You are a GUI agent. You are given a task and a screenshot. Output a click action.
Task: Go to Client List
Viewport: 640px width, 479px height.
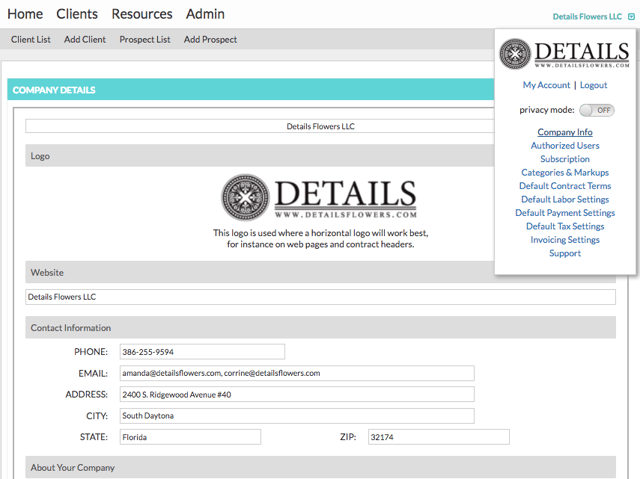point(31,40)
